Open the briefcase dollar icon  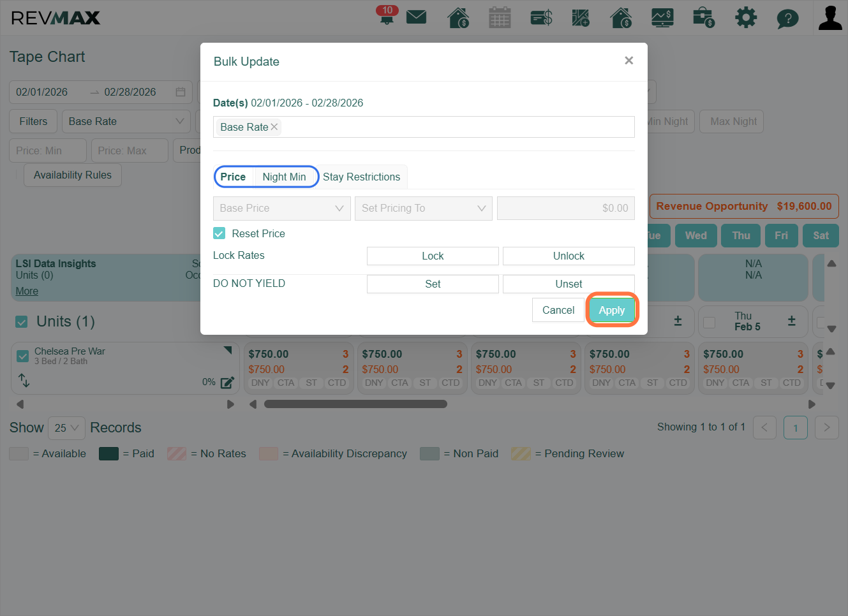[703, 17]
